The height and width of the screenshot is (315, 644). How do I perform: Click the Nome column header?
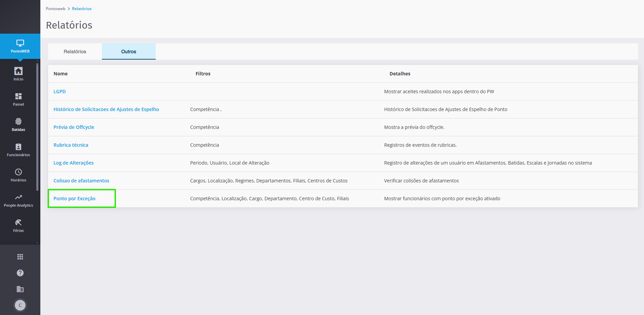(61, 74)
